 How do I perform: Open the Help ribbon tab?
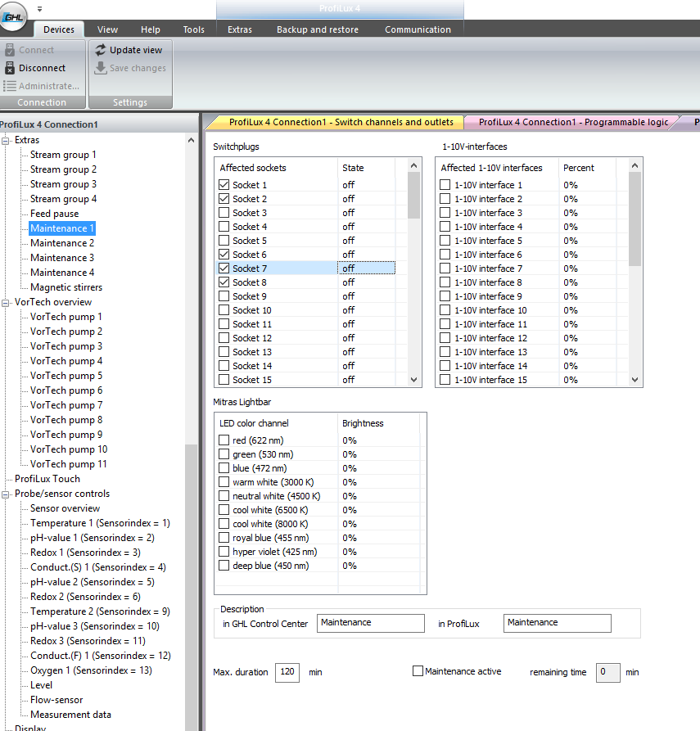point(150,29)
